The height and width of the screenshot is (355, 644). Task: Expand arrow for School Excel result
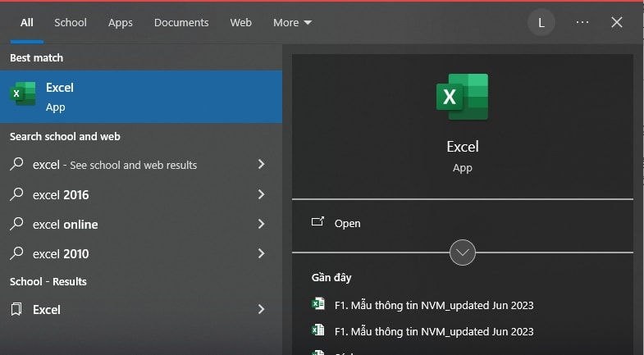click(x=261, y=309)
